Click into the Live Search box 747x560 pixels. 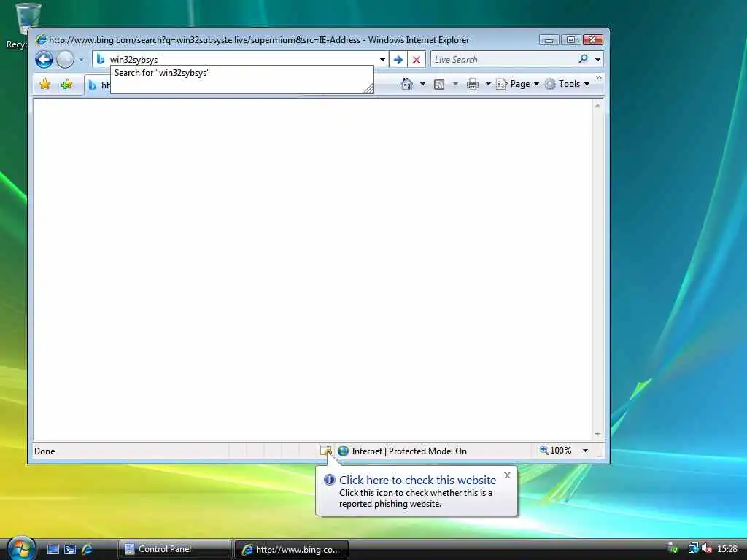(503, 60)
